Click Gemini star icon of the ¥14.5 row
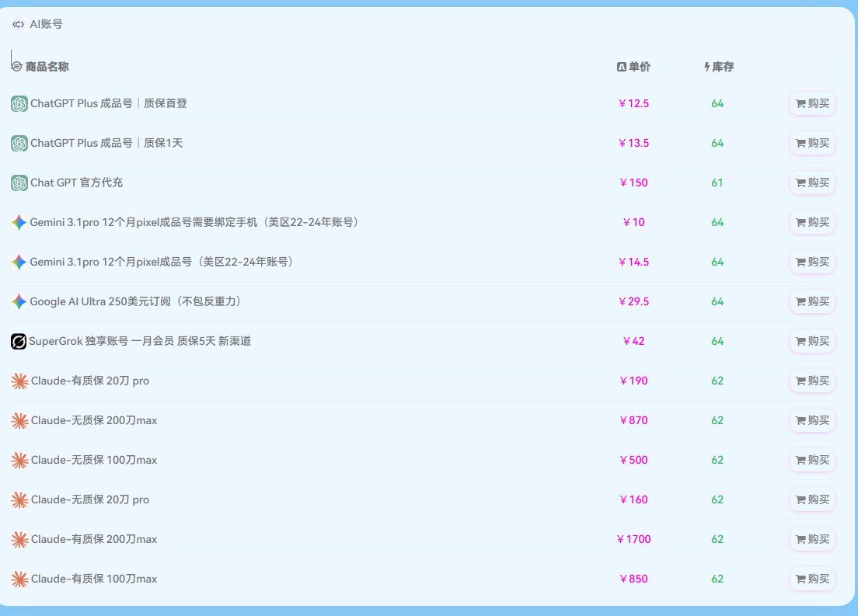The height and width of the screenshot is (616, 858). tap(19, 262)
